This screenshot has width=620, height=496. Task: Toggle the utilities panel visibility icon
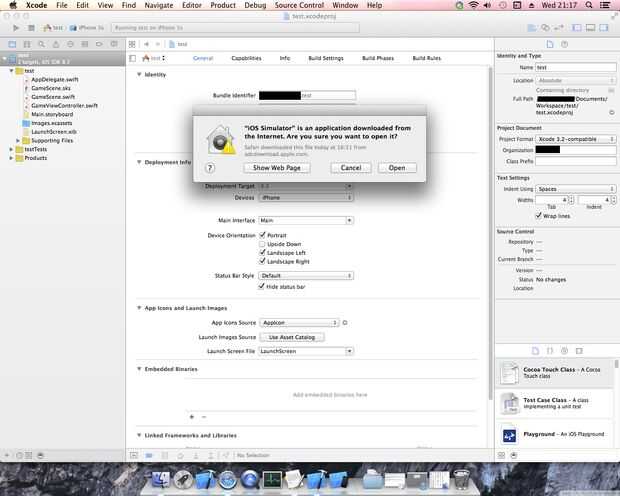click(x=604, y=28)
